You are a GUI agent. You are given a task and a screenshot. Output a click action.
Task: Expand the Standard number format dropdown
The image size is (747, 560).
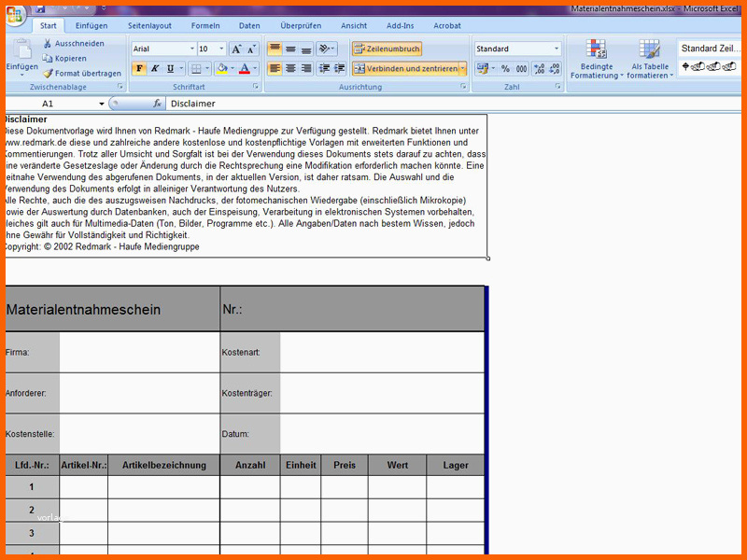(557, 49)
